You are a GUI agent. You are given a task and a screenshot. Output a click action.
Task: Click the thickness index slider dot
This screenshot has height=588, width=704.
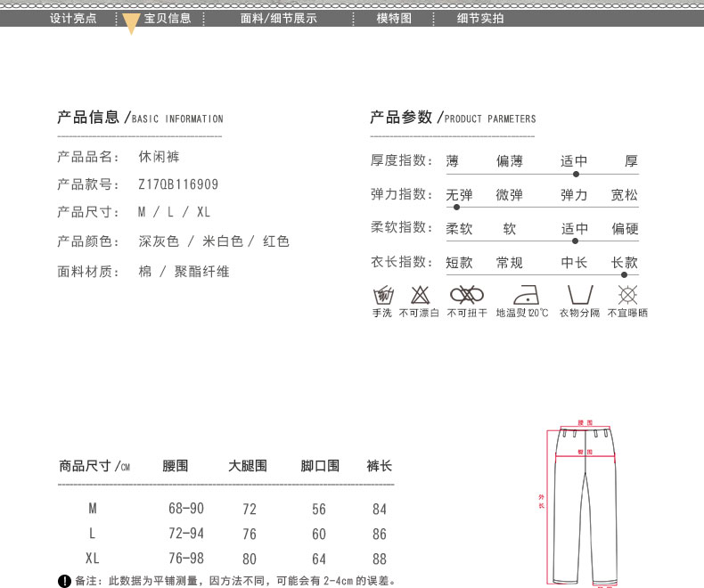tap(576, 174)
